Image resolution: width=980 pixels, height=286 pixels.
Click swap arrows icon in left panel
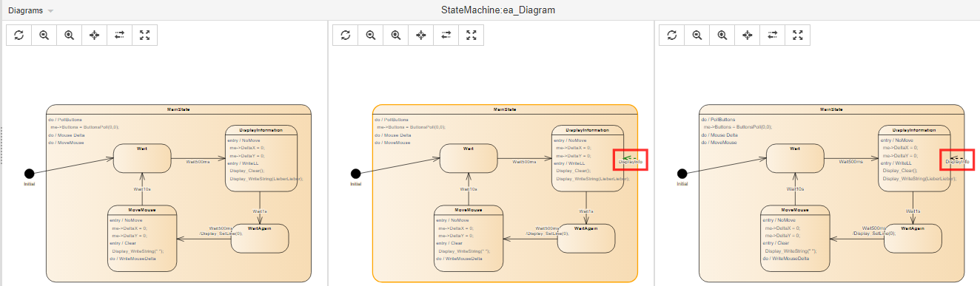(120, 35)
